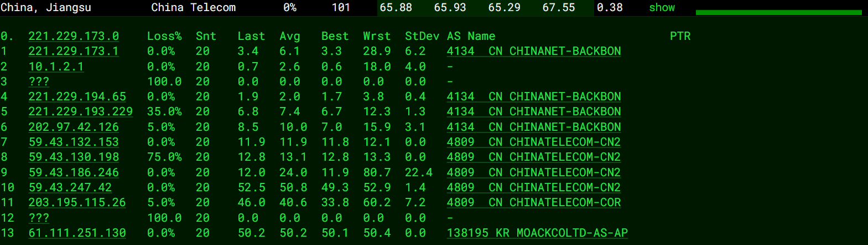Click the green latency bar beside show

click(778, 12)
